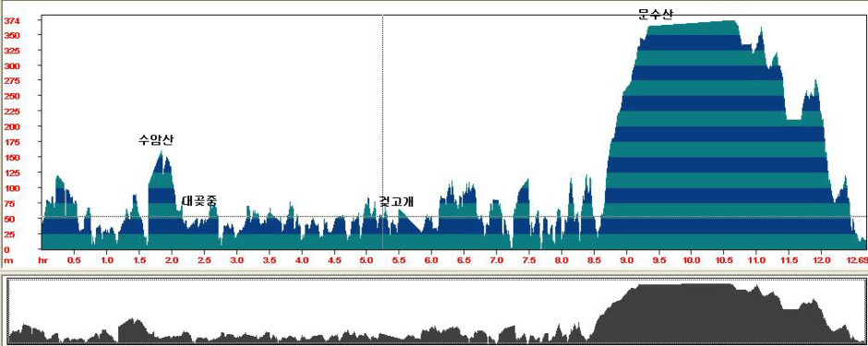This screenshot has width=868, height=346.
Task: Click the 100 value on the elevation axis
Action: 12,188
